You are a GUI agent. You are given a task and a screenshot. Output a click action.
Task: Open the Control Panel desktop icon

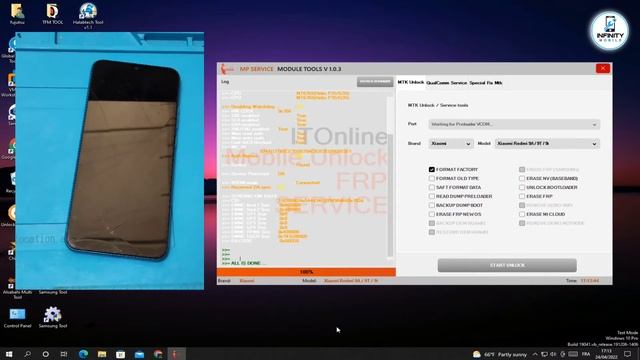click(17, 318)
